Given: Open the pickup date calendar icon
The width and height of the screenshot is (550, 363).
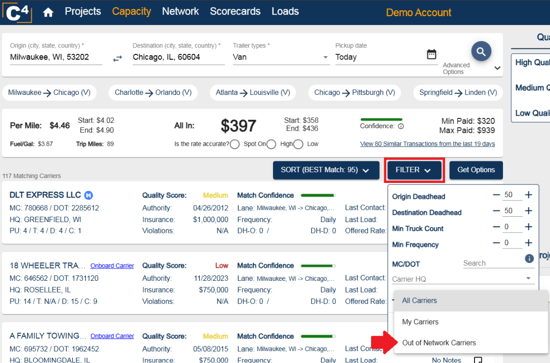Looking at the screenshot, I should tap(431, 54).
